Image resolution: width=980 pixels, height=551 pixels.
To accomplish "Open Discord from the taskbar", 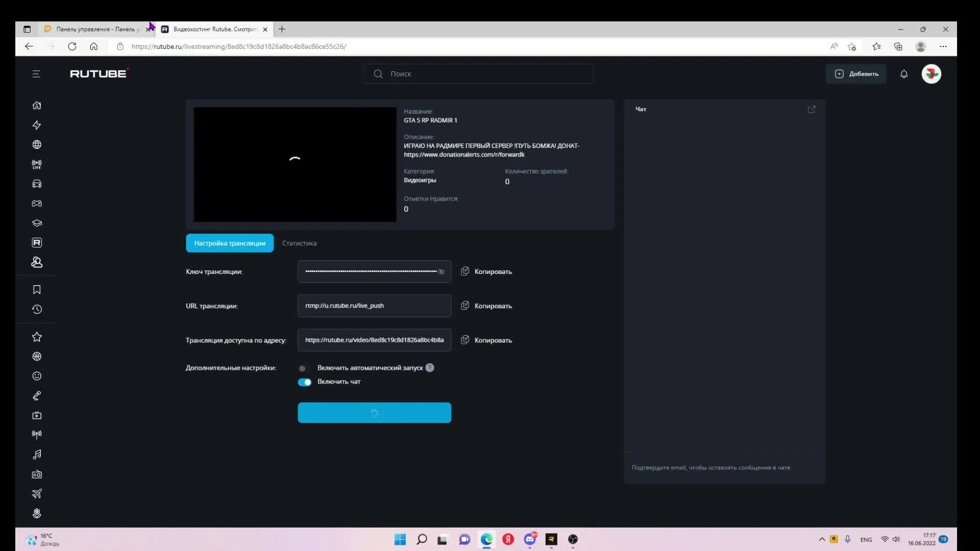I will point(530,539).
